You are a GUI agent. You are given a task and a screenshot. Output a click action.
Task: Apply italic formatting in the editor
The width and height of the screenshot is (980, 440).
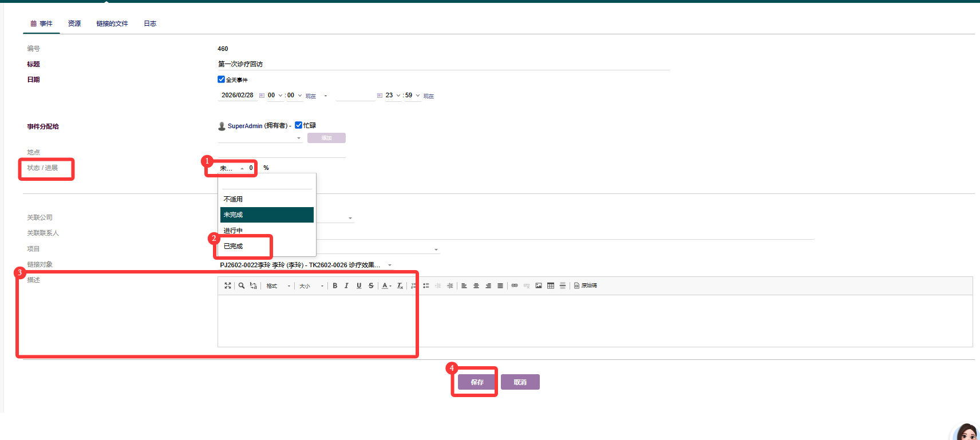click(x=346, y=286)
